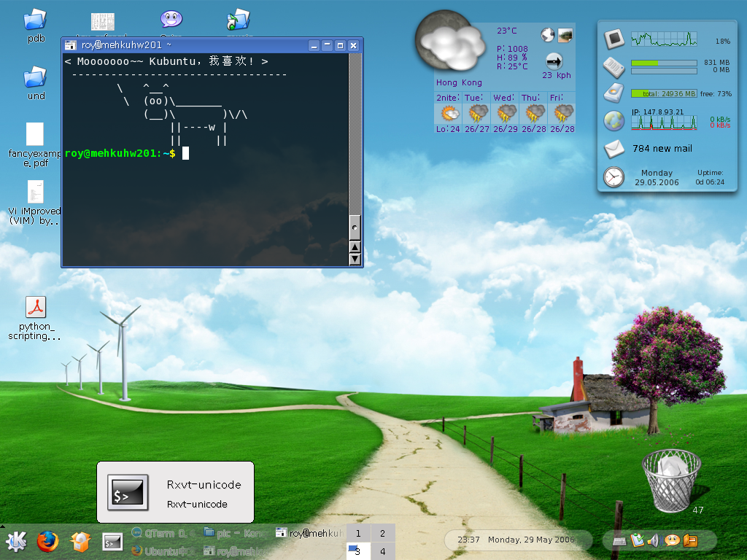Click the memory RAM icon in monitor

(614, 66)
